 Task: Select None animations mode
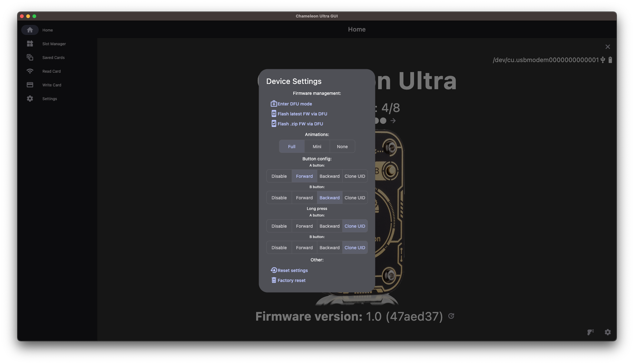click(x=342, y=146)
